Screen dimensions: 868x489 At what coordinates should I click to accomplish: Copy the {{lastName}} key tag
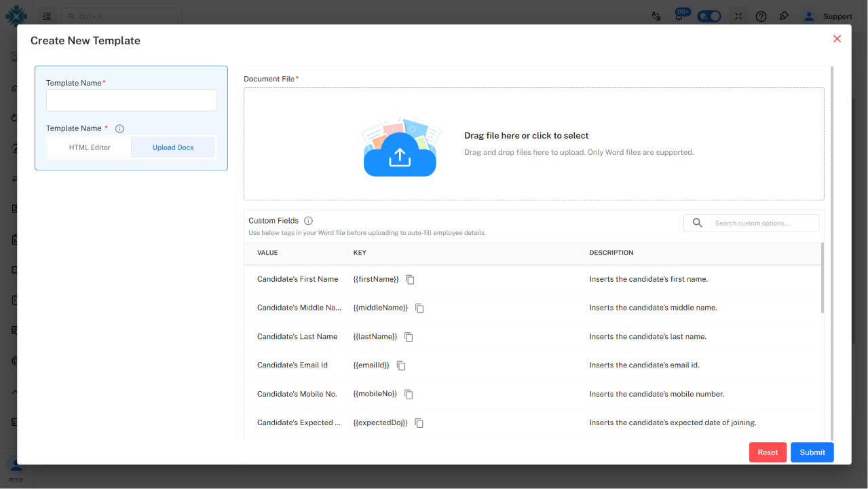pos(409,337)
